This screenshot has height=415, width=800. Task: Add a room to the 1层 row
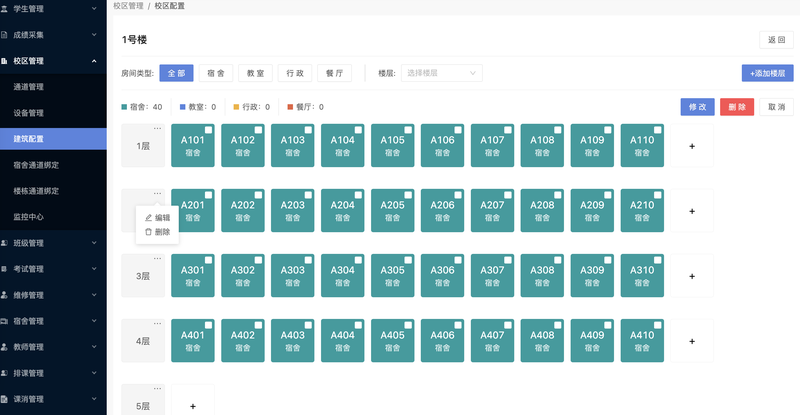click(x=692, y=145)
